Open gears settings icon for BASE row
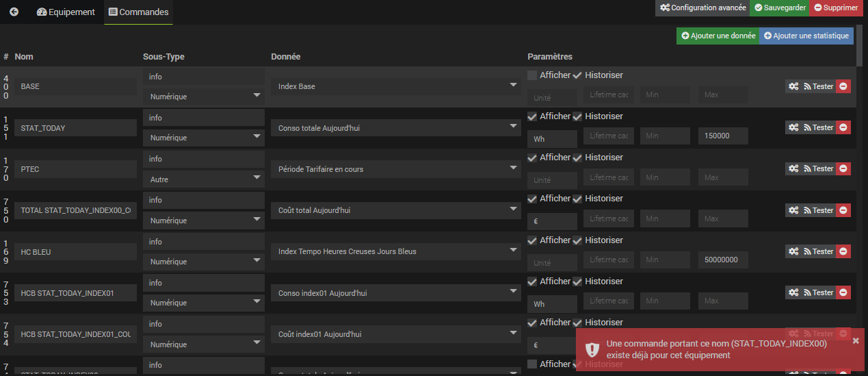The height and width of the screenshot is (376, 868). (793, 86)
